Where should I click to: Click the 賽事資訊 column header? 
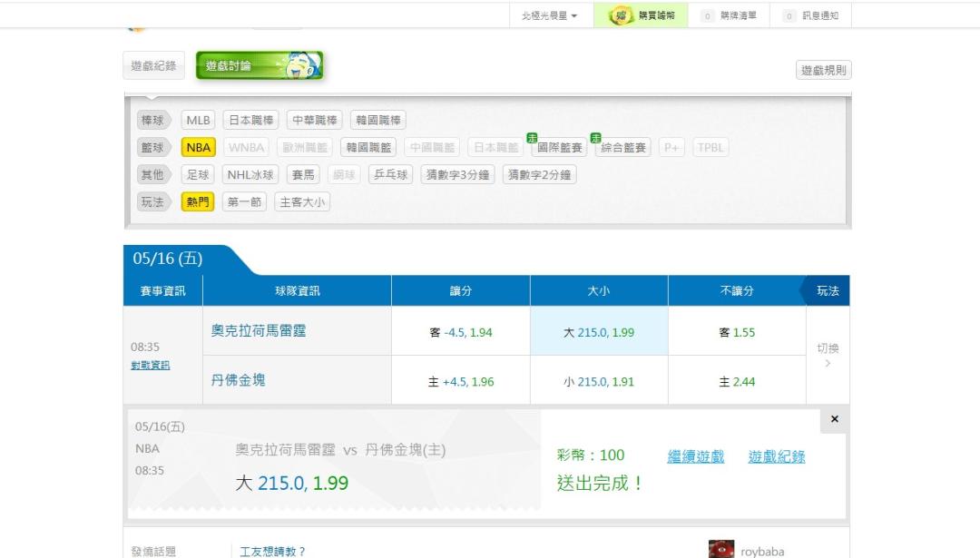pyautogui.click(x=163, y=290)
